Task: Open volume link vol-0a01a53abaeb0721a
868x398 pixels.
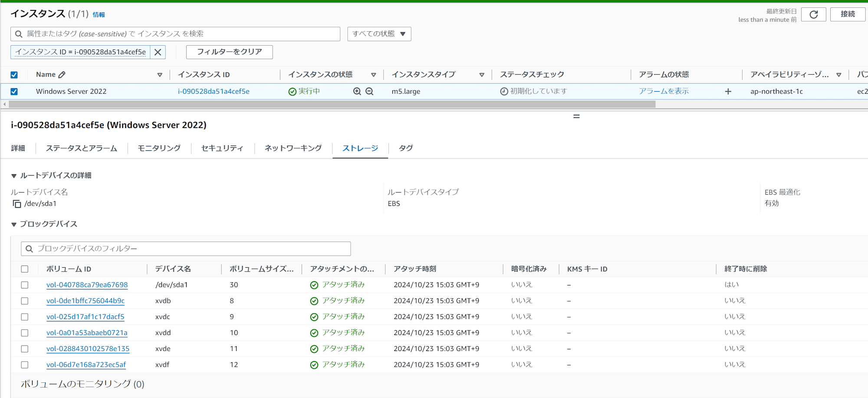Action: click(x=87, y=333)
